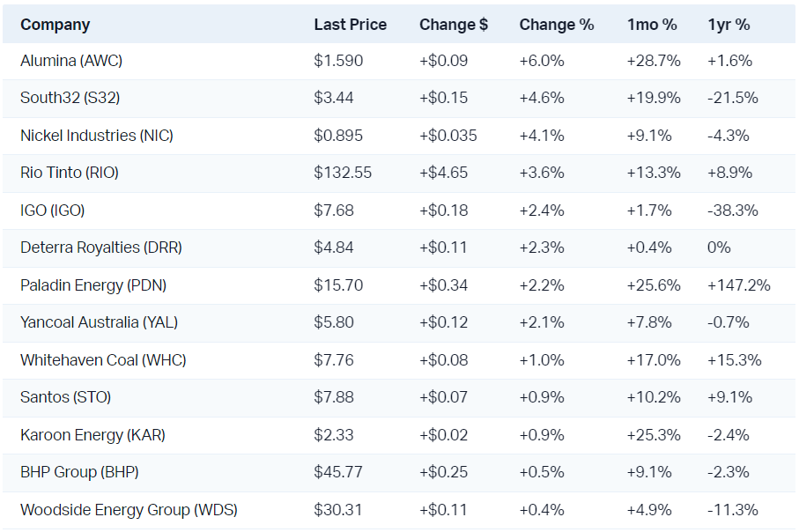The width and height of the screenshot is (799, 532).
Task: Sort by 1yr % column header
Action: click(729, 25)
